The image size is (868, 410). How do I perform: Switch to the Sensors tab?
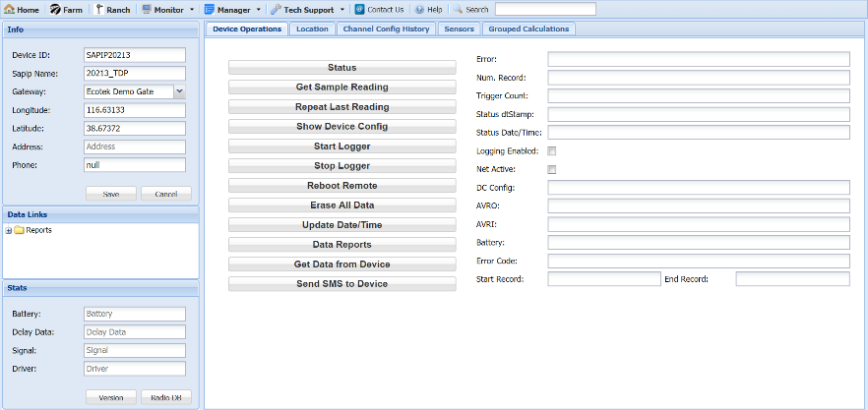coord(459,29)
